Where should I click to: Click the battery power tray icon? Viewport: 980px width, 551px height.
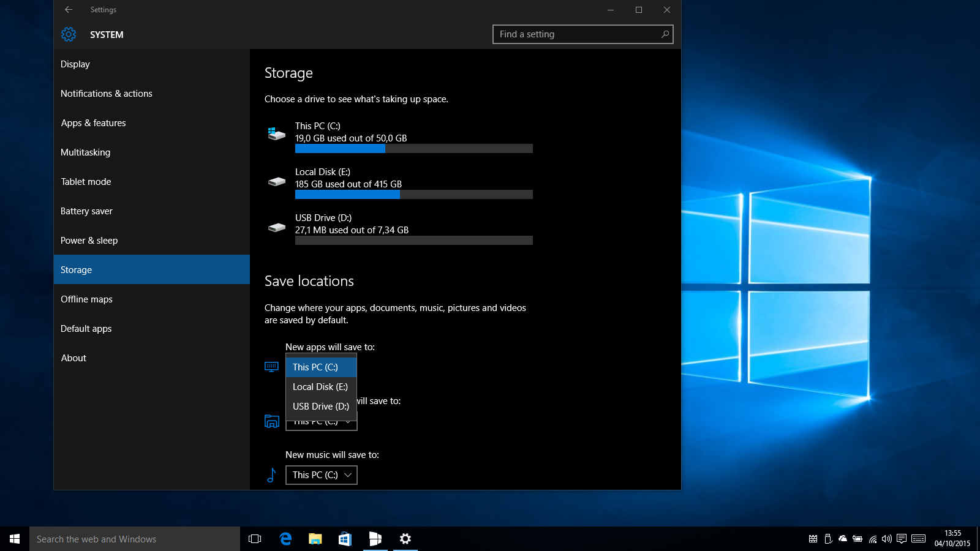[x=858, y=539]
